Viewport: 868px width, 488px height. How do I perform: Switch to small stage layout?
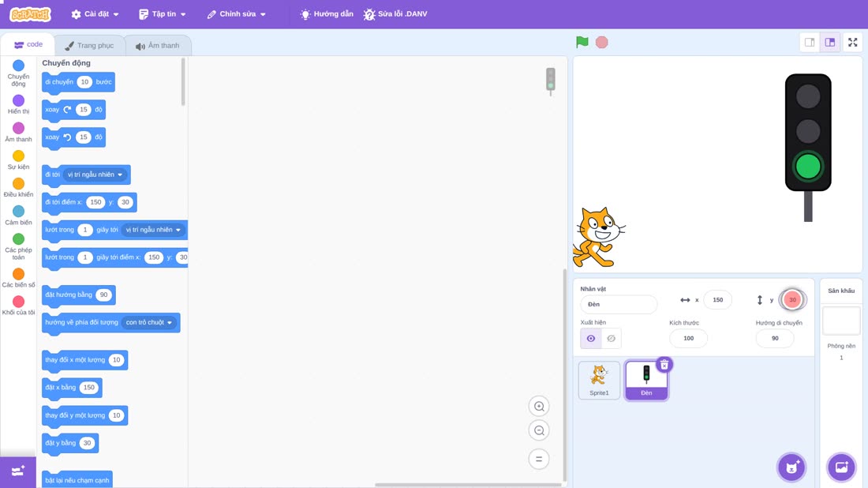(810, 42)
